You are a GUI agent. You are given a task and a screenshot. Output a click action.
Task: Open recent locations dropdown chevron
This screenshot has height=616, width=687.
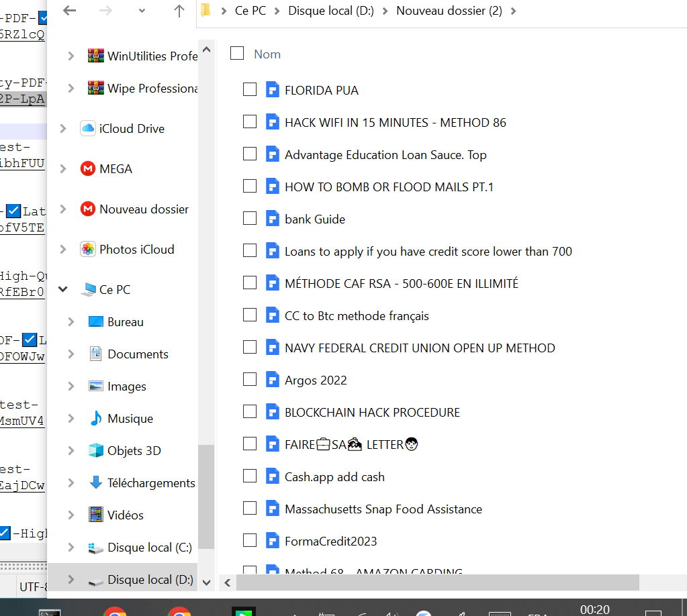(142, 11)
